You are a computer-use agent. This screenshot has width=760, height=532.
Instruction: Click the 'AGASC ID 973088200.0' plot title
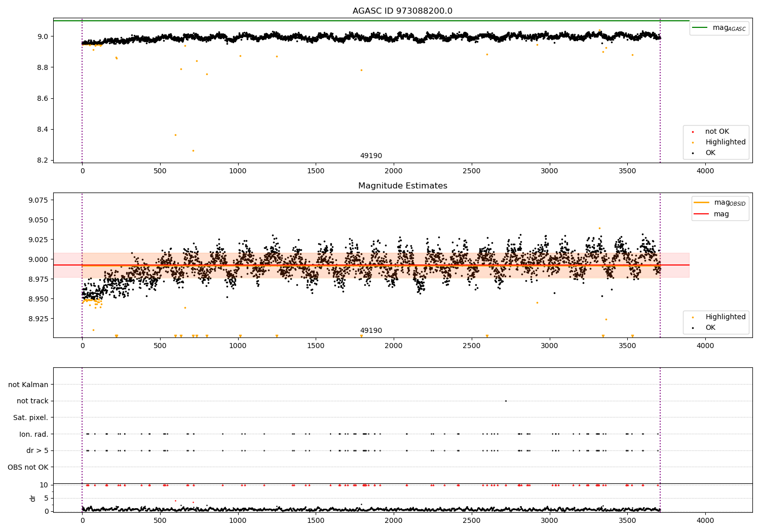402,11
